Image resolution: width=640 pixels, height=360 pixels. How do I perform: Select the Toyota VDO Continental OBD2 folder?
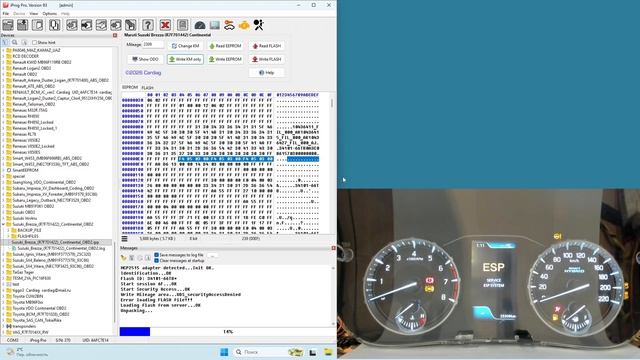point(39,308)
